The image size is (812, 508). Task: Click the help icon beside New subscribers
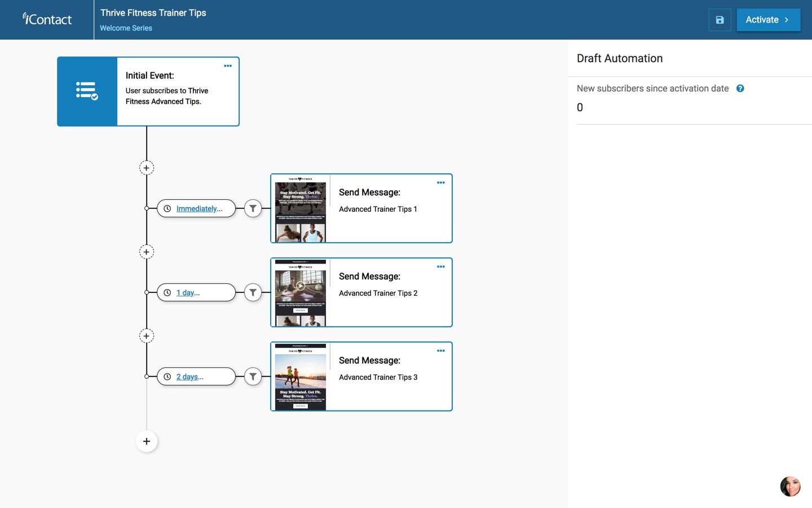pos(740,89)
